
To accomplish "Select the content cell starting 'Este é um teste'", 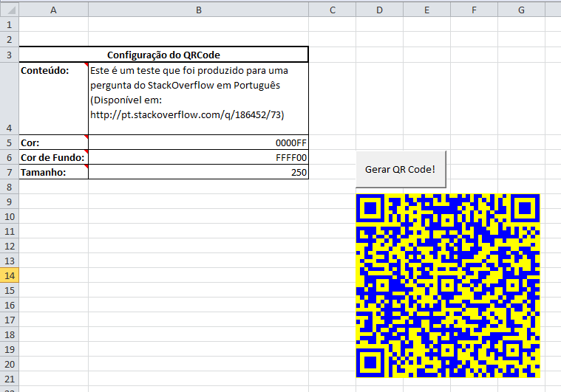I will tap(198, 99).
